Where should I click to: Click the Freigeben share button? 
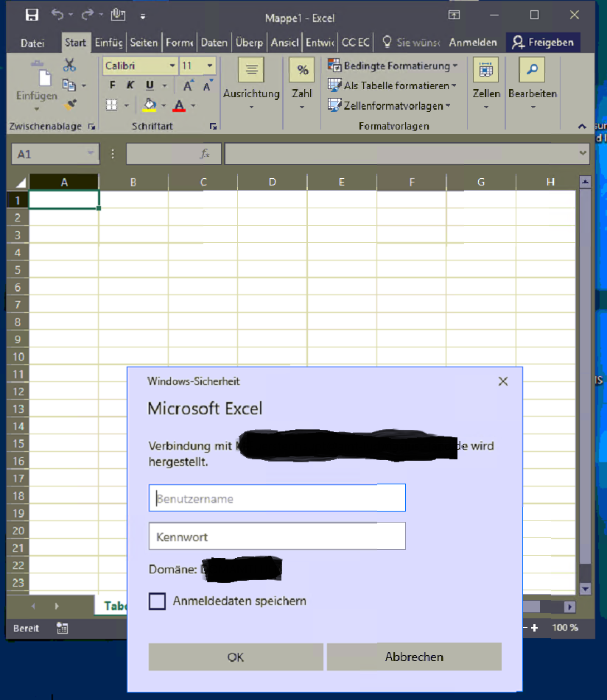coord(543,43)
